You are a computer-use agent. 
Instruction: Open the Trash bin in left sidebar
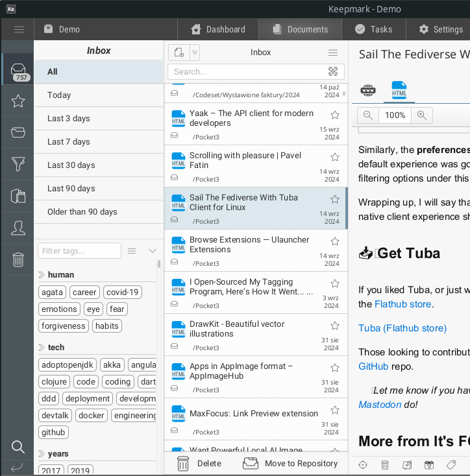coord(18,260)
